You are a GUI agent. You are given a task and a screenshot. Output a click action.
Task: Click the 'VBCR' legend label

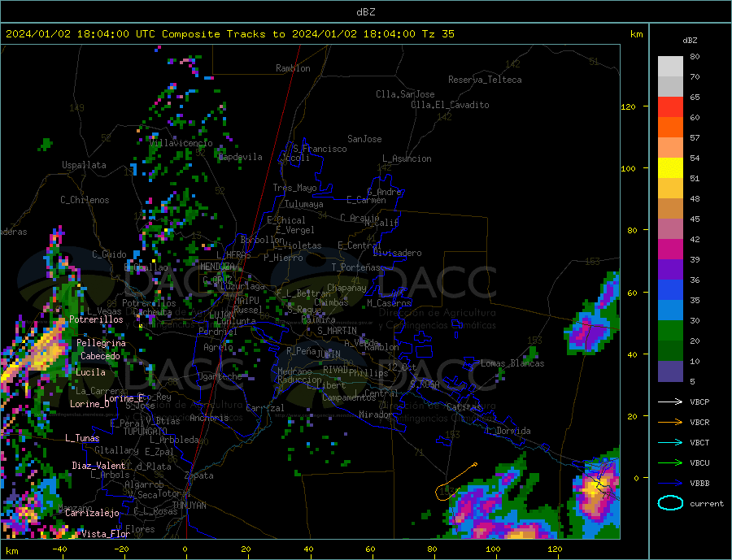[699, 423]
